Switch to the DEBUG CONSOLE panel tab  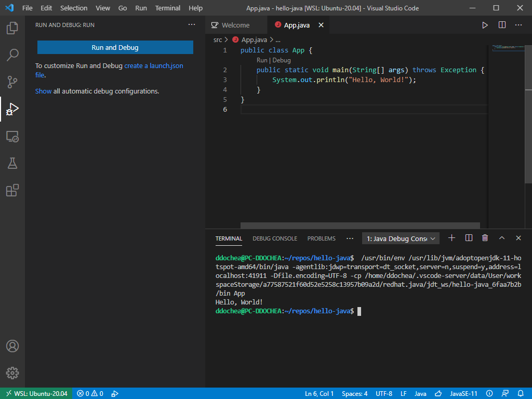coord(275,238)
